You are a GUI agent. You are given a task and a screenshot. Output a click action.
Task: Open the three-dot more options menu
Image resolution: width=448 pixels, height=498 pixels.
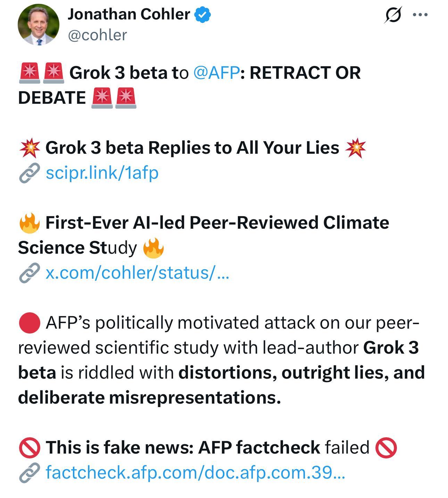tap(421, 15)
